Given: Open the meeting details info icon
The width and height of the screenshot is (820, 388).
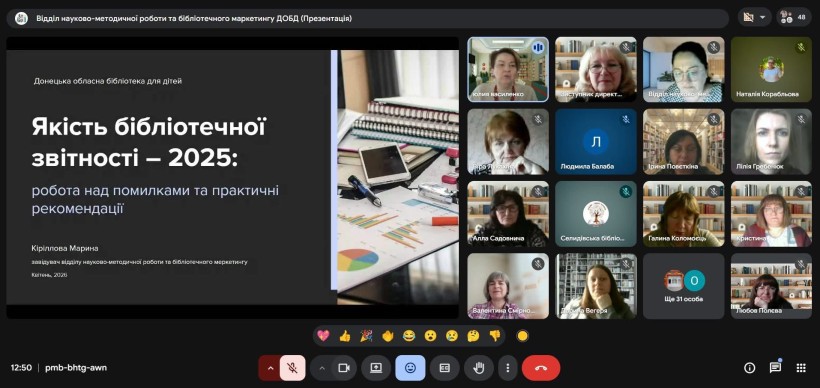Looking at the screenshot, I should coord(750,368).
